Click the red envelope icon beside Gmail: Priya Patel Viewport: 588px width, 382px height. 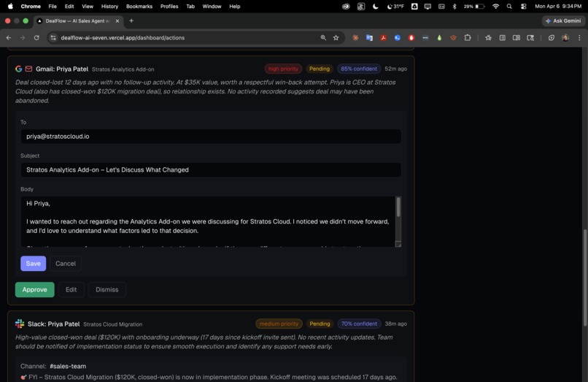click(x=28, y=69)
